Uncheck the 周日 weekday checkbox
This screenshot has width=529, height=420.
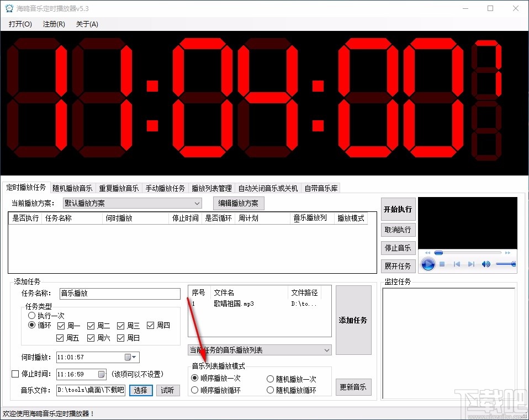[x=120, y=338]
